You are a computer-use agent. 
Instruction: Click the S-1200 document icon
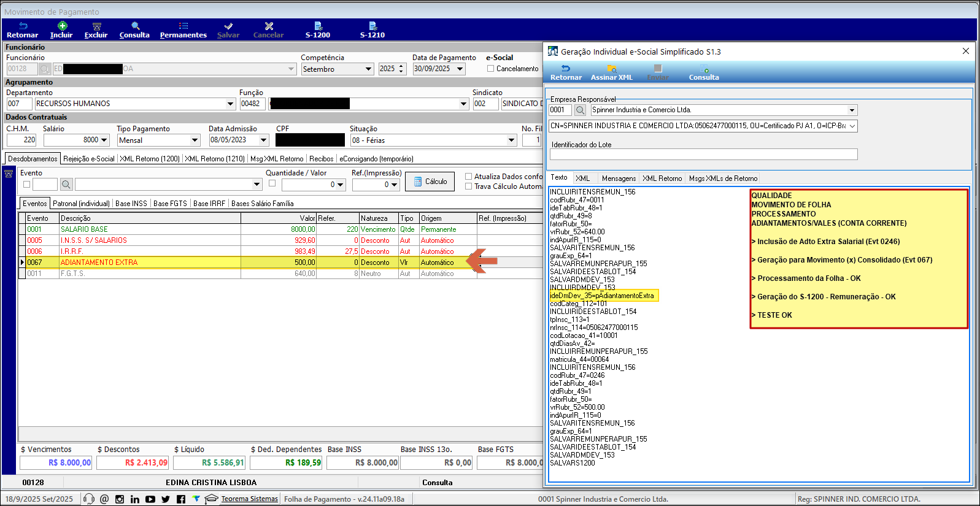pyautogui.click(x=318, y=26)
